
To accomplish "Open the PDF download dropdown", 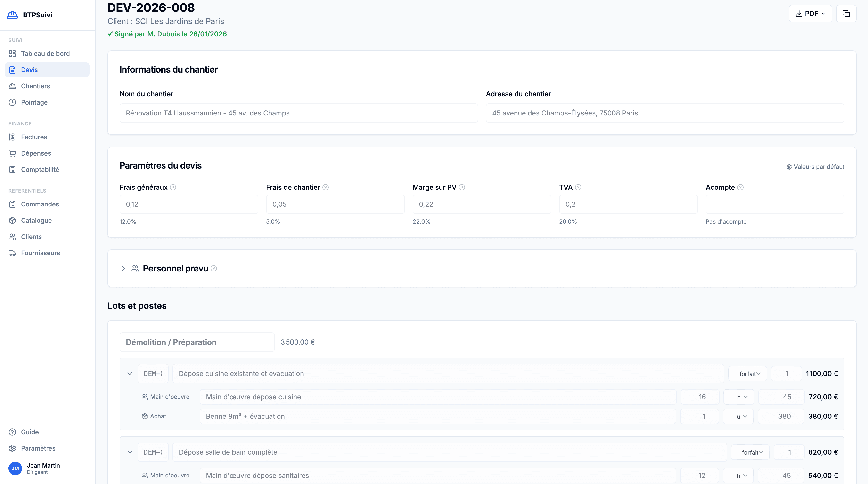I will point(810,14).
